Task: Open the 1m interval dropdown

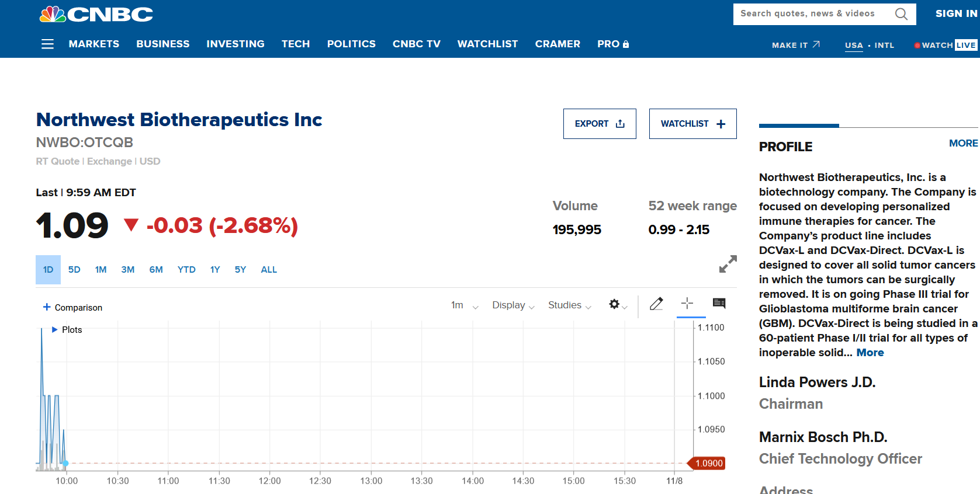Action: click(464, 305)
